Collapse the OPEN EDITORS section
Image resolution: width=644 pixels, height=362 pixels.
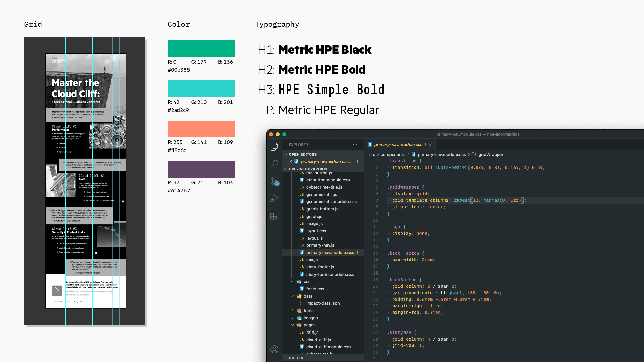click(285, 154)
